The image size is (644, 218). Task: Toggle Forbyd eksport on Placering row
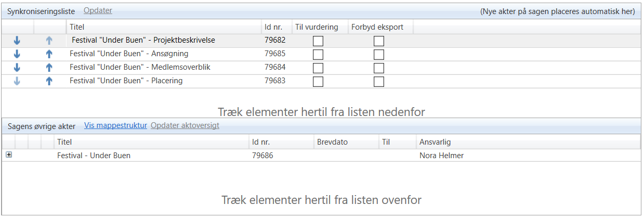[x=379, y=81]
